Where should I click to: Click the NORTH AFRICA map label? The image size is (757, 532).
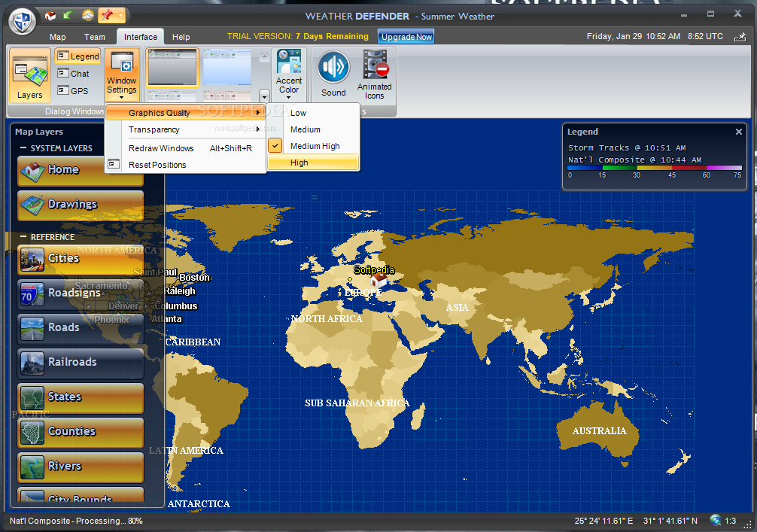pyautogui.click(x=327, y=318)
